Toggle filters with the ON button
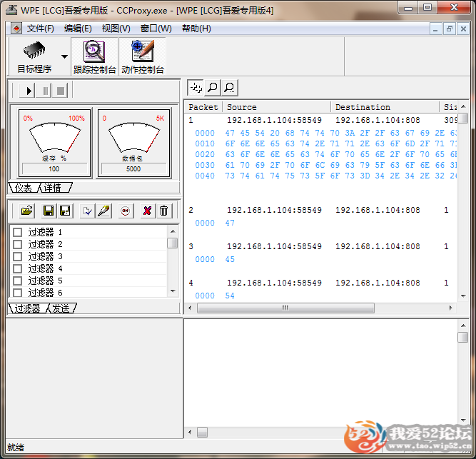 (126, 211)
